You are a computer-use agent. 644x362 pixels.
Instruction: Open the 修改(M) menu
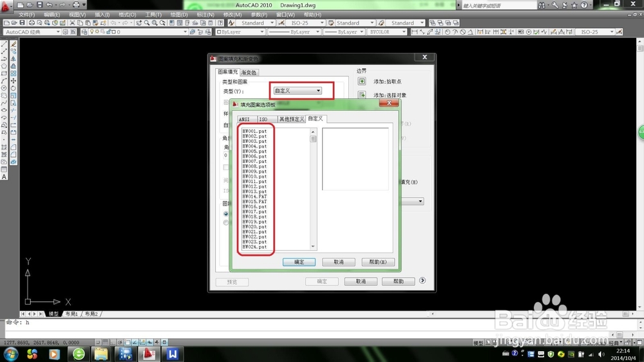click(232, 14)
